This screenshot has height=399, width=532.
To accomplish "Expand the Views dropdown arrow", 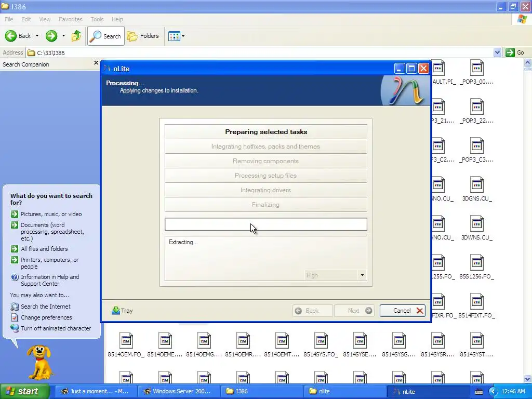I will pyautogui.click(x=183, y=36).
